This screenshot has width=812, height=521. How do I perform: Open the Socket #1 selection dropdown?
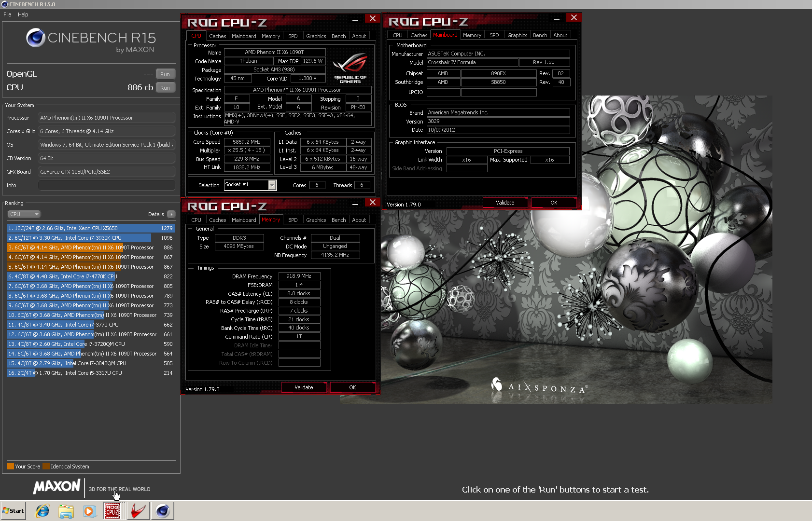pyautogui.click(x=272, y=185)
